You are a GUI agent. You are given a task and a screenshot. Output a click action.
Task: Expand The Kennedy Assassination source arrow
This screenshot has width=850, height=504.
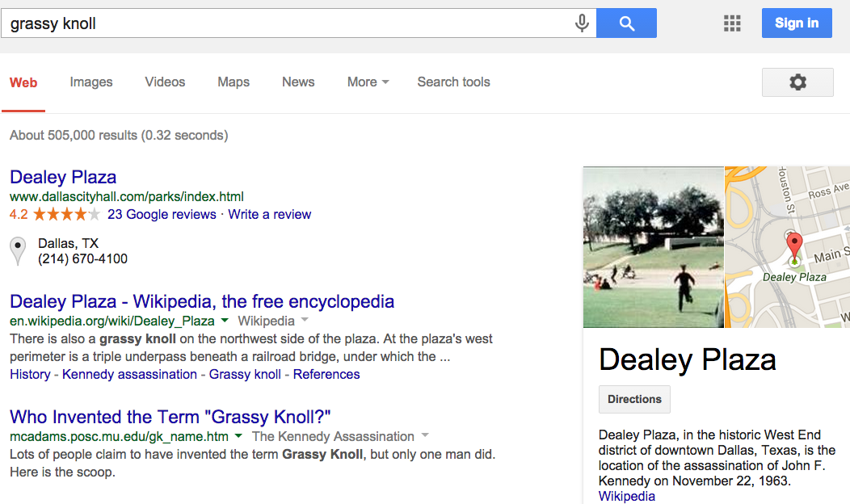(x=425, y=435)
